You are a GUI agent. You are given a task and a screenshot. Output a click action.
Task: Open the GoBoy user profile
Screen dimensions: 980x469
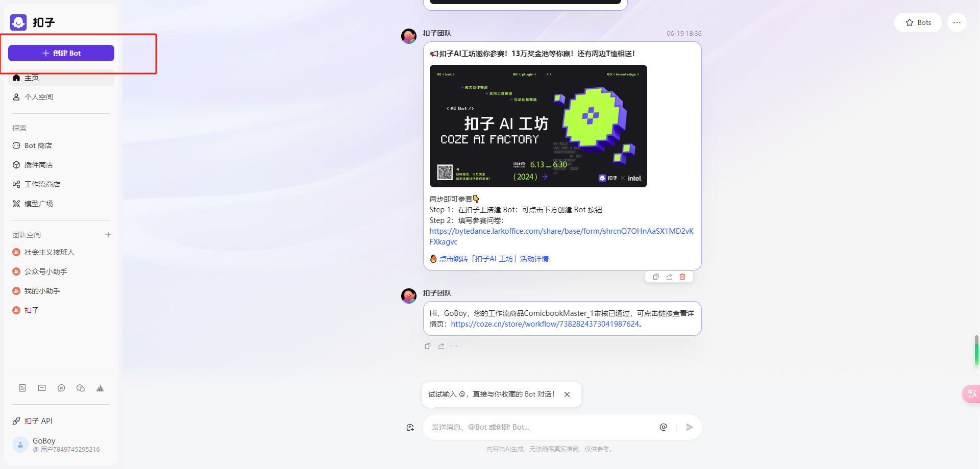[x=61, y=445]
